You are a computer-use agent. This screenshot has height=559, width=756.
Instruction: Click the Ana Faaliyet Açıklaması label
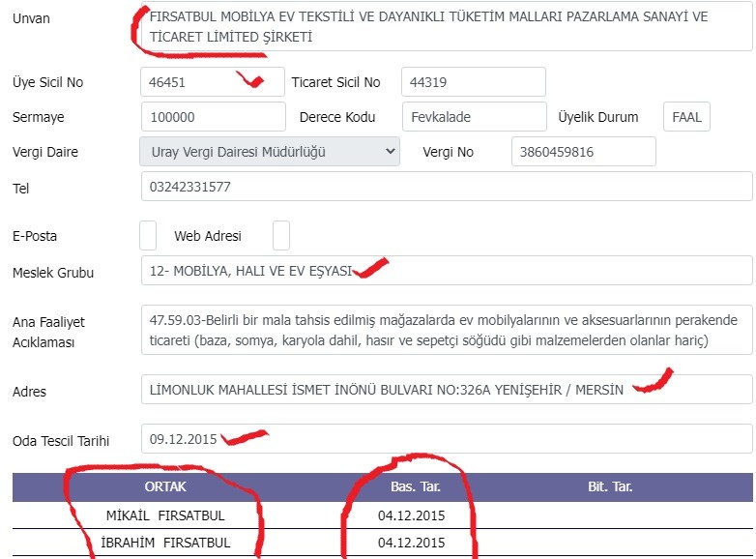click(x=48, y=332)
